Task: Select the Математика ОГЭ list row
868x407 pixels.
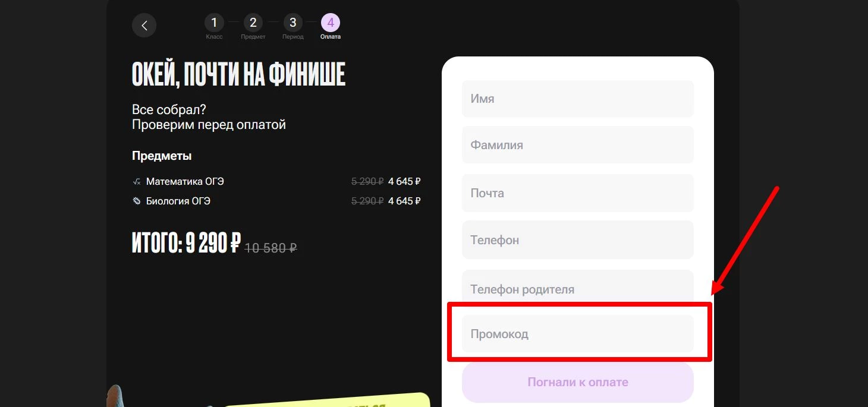Action: tap(185, 181)
